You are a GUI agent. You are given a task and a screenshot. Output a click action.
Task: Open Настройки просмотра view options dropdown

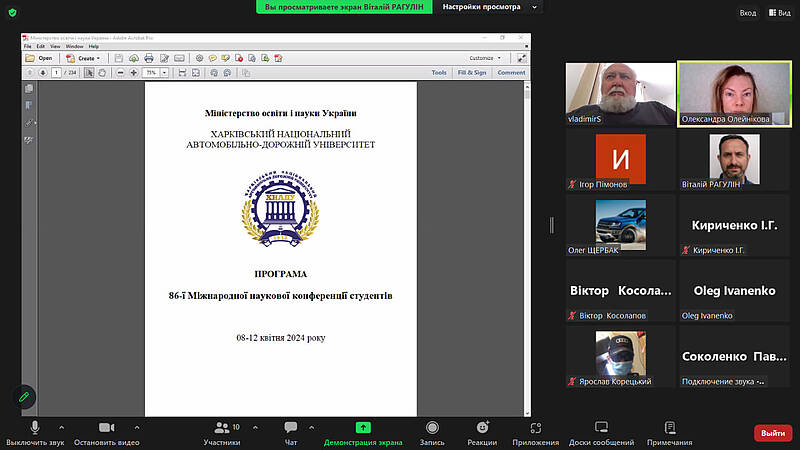[489, 7]
